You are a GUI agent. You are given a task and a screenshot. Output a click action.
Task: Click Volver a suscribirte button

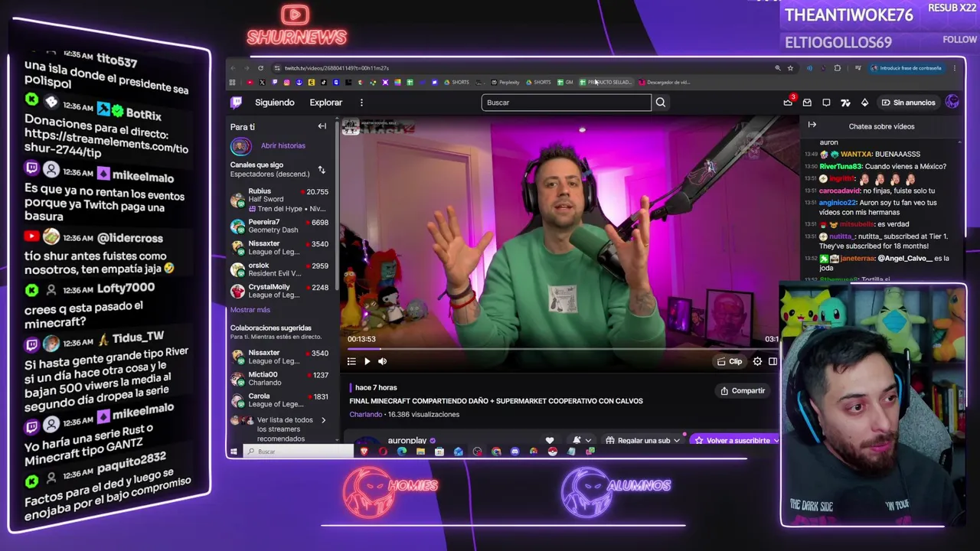point(733,440)
